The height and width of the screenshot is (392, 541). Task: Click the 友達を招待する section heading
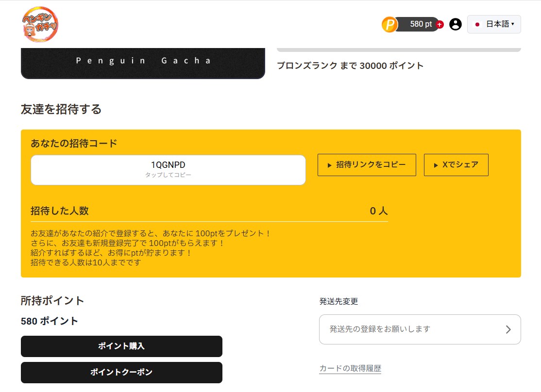point(61,109)
